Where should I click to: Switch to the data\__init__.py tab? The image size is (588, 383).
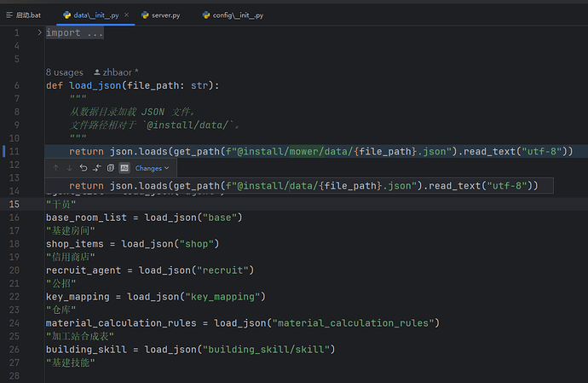96,15
